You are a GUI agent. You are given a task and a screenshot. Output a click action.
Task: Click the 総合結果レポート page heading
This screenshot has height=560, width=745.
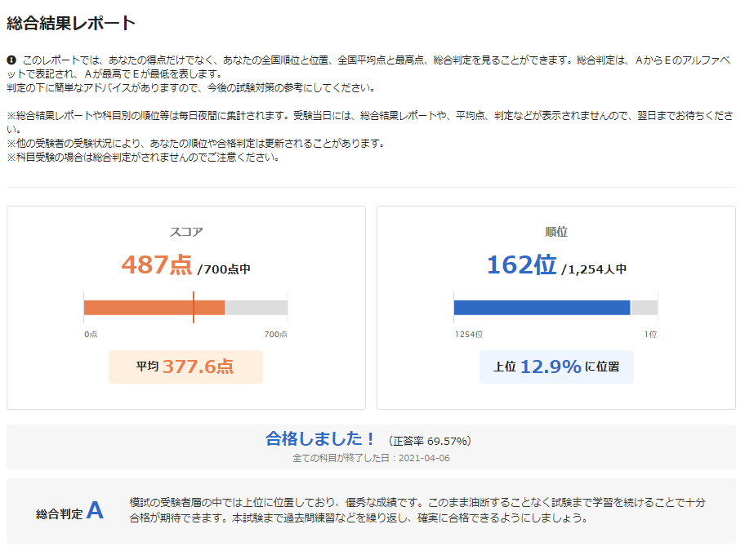71,23
